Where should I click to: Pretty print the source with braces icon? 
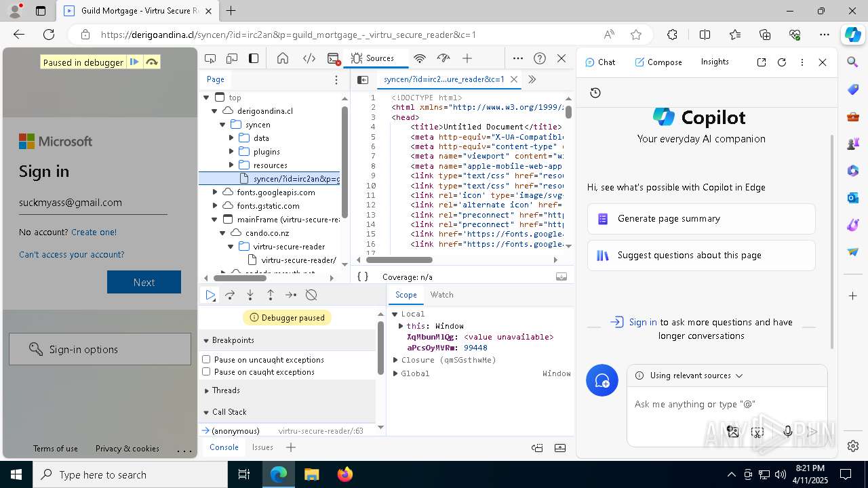pyautogui.click(x=363, y=277)
